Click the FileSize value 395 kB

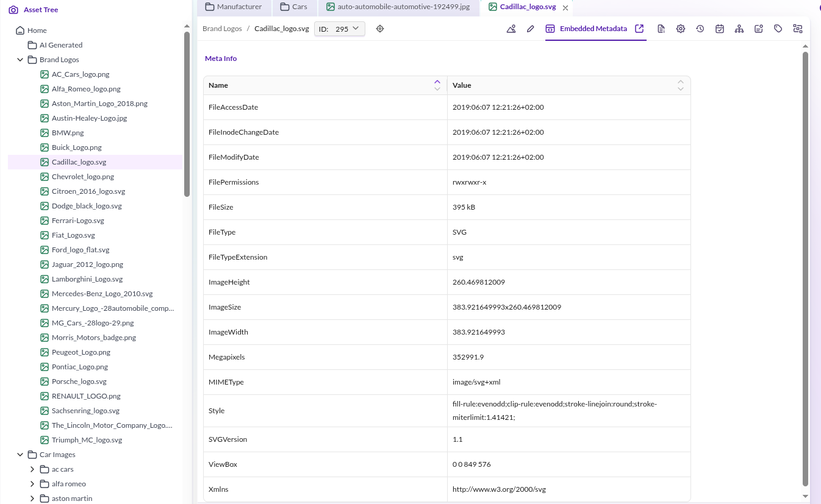464,207
